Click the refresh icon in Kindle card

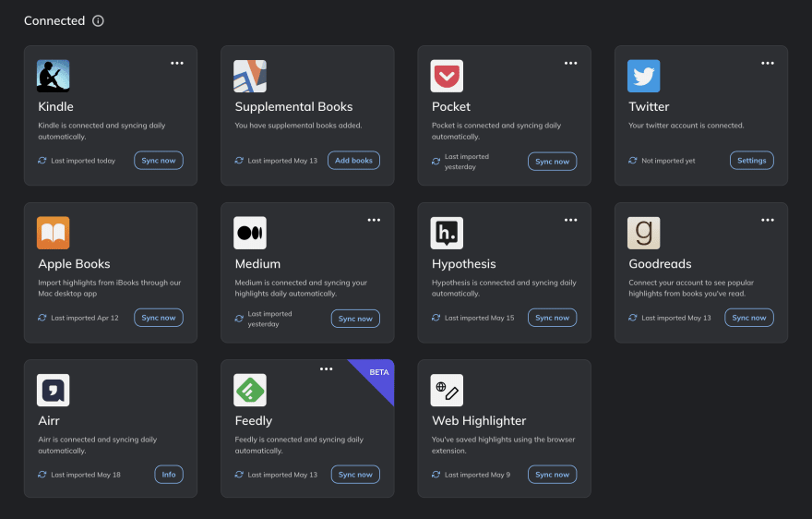(x=42, y=161)
